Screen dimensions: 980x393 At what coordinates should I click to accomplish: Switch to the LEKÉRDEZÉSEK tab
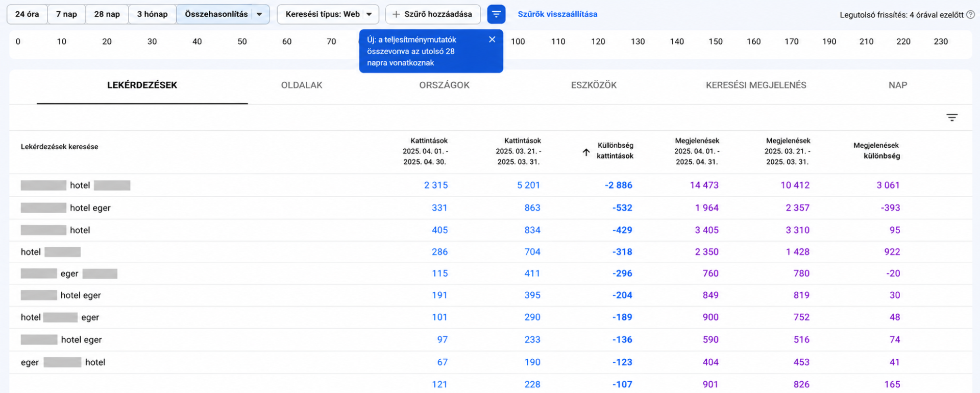coord(142,85)
